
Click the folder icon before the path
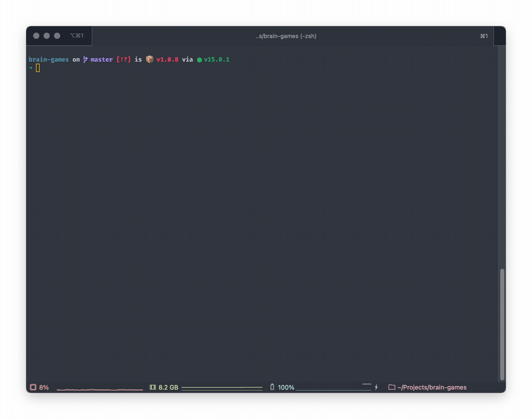coord(392,387)
